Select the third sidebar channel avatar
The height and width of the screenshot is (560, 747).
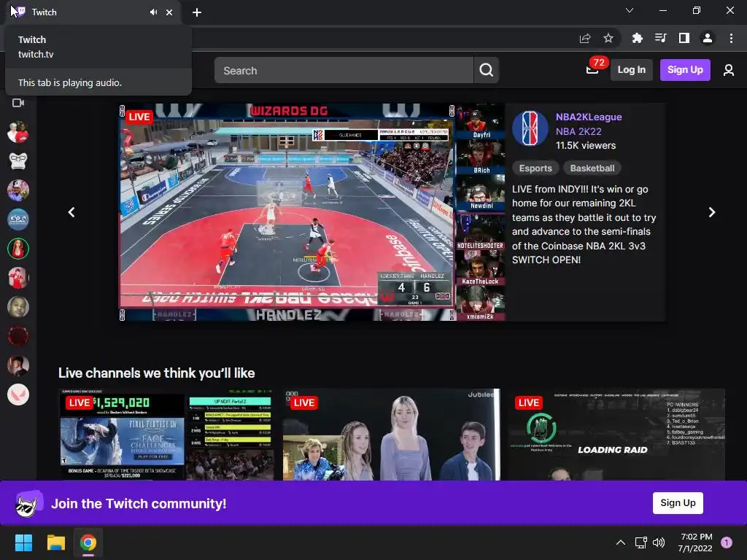tap(18, 190)
